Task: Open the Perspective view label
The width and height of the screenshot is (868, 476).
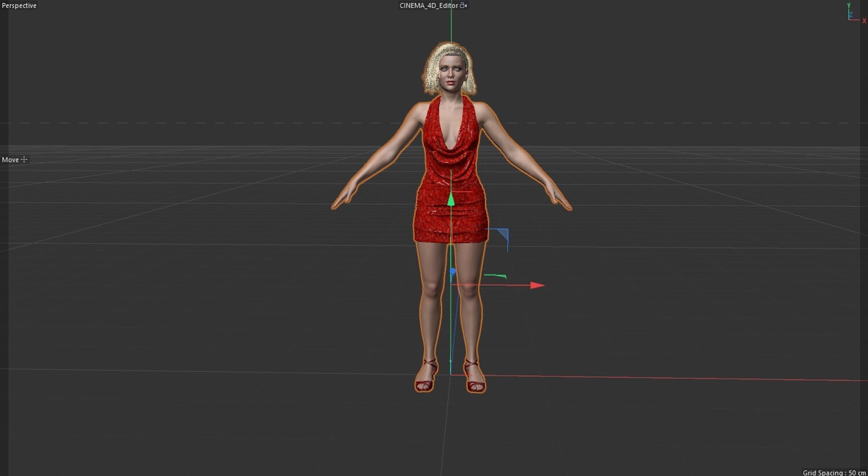Action: tap(19, 6)
